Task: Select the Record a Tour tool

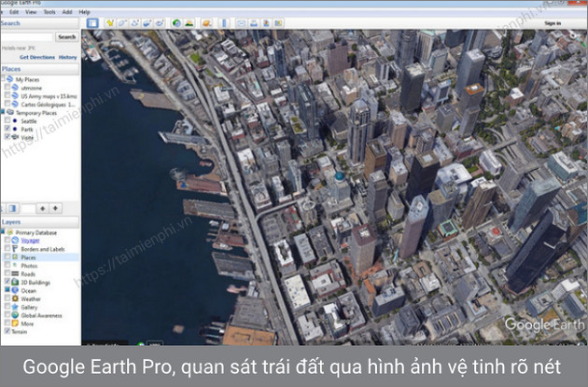Action: pyautogui.click(x=160, y=23)
